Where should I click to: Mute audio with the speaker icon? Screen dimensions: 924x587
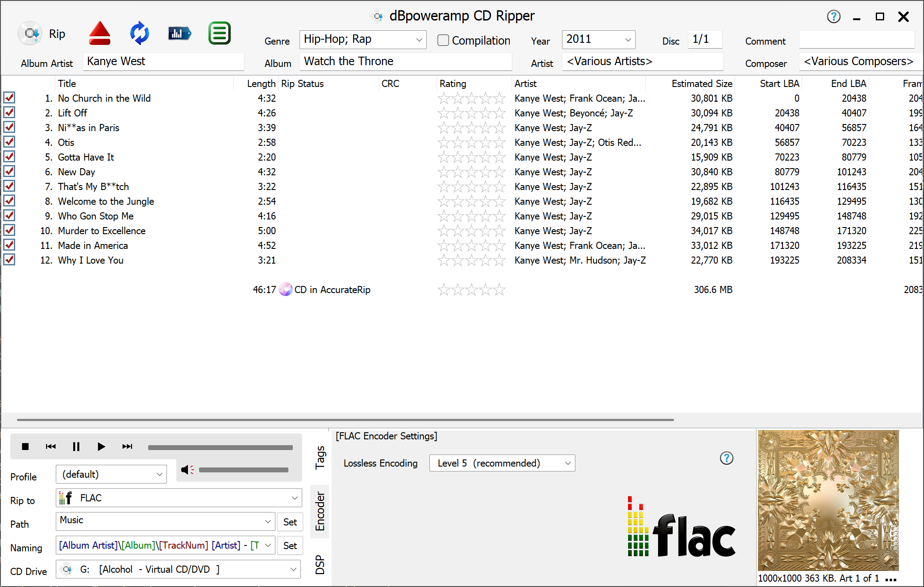pos(187,470)
